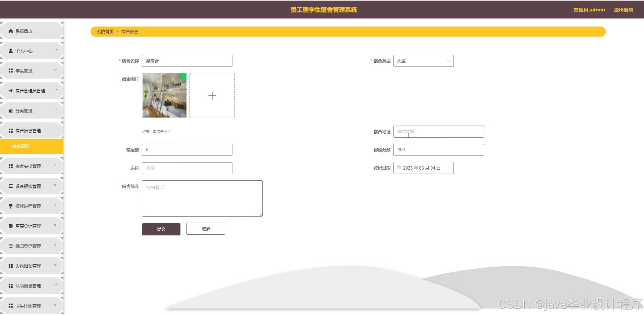644x315 pixels.
Task: Click the icon beside 报修进程管理
Action: click(11, 206)
